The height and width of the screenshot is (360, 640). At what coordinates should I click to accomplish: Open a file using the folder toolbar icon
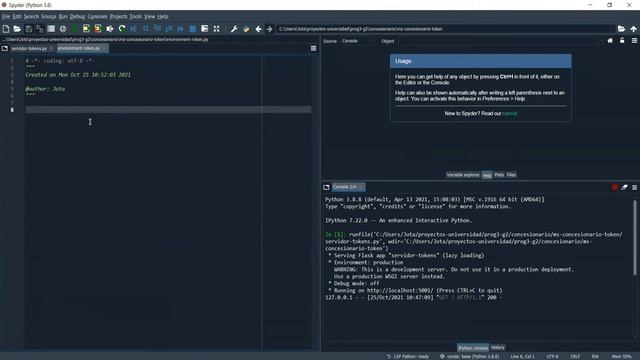coord(17,29)
